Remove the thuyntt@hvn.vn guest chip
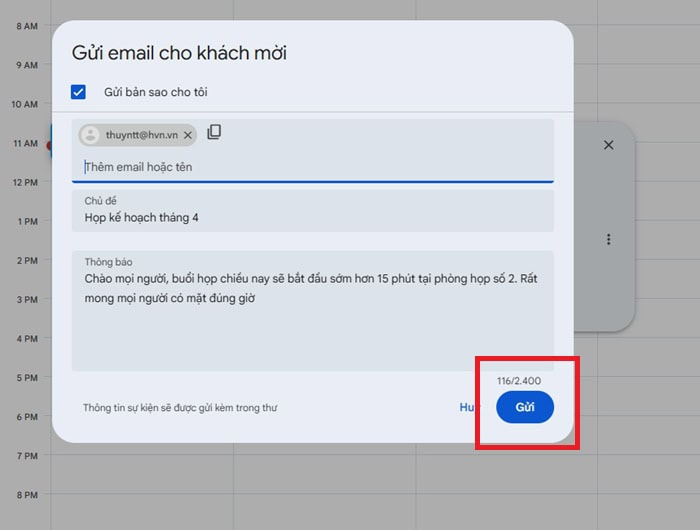Screen dimensions: 700x530 (x=187, y=135)
